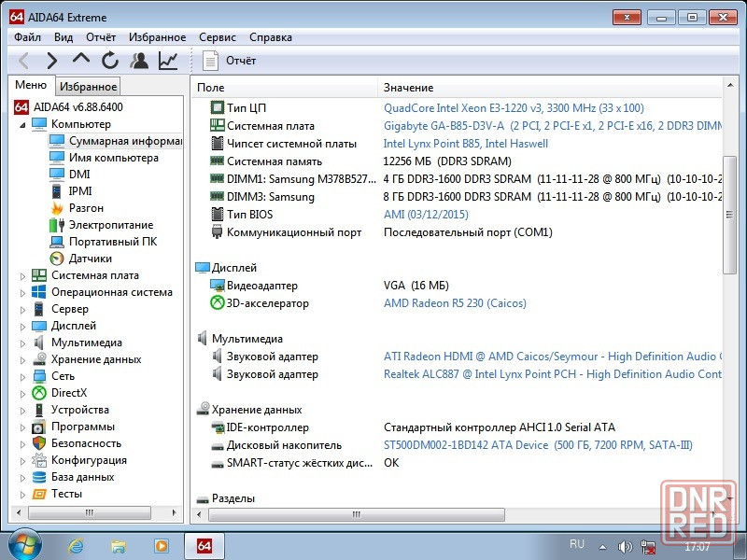This screenshot has width=747, height=560.
Task: Click the Дисковый накопитель drive icon
Action: (x=218, y=446)
